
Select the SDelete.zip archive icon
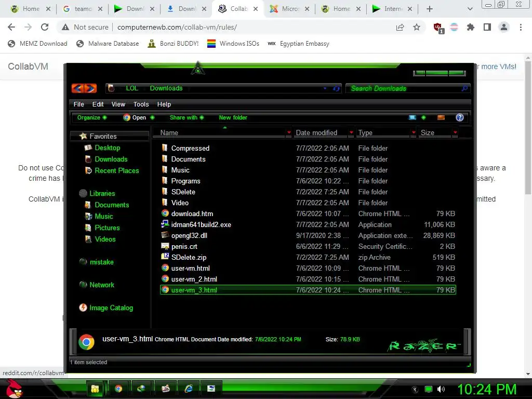pos(165,257)
